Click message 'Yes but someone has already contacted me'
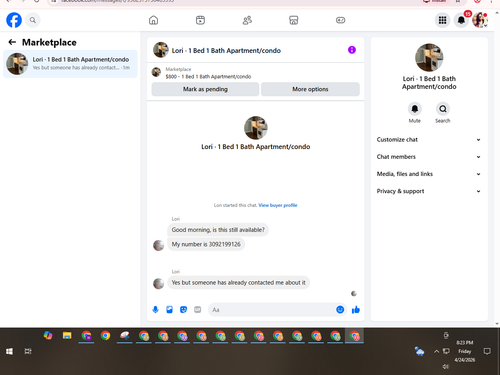This screenshot has height=375, width=500. click(x=238, y=283)
